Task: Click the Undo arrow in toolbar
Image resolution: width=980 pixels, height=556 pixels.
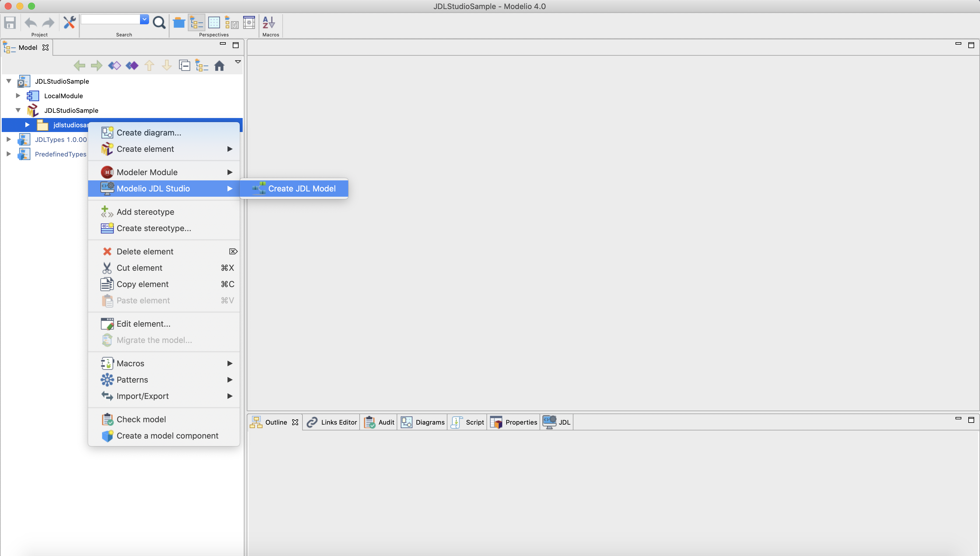Action: click(31, 22)
